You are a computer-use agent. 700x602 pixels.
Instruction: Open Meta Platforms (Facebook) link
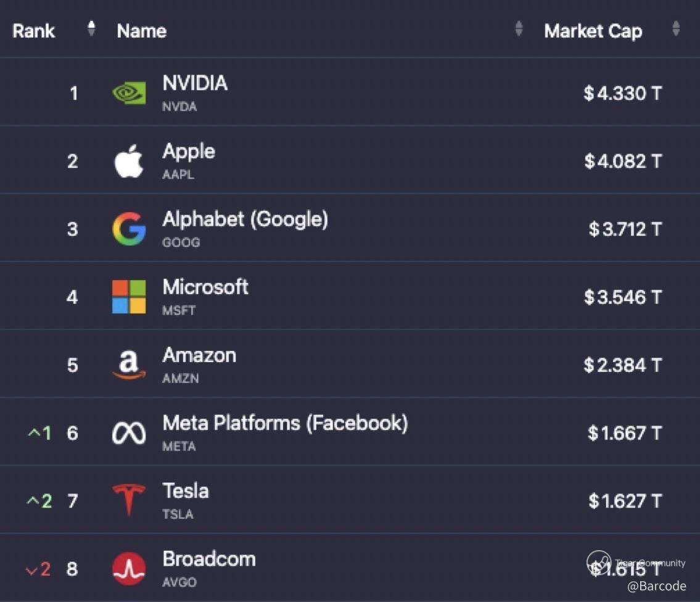point(285,423)
